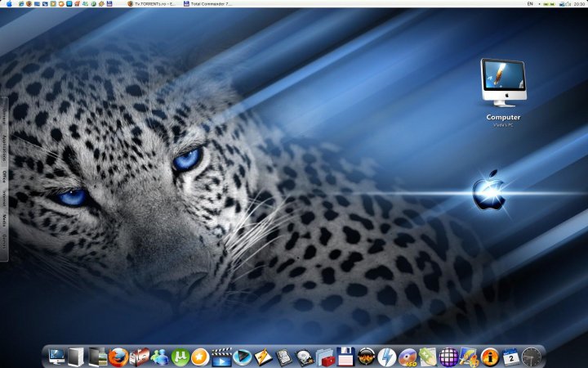Image resolution: width=588 pixels, height=368 pixels.
Task: Open the black flame disc burner icon
Action: pyautogui.click(x=366, y=357)
